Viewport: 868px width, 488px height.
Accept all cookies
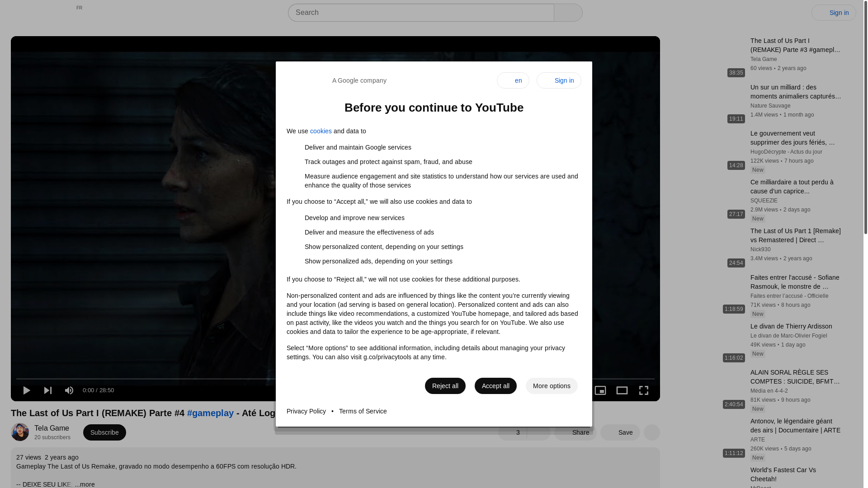(495, 386)
